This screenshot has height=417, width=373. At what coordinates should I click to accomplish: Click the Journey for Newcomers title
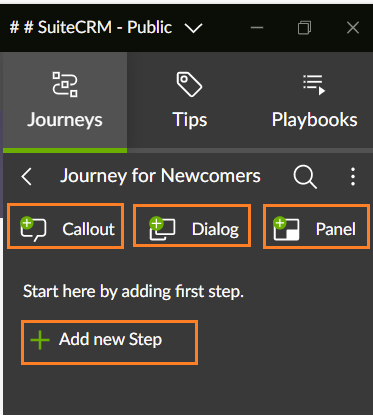[x=160, y=176]
